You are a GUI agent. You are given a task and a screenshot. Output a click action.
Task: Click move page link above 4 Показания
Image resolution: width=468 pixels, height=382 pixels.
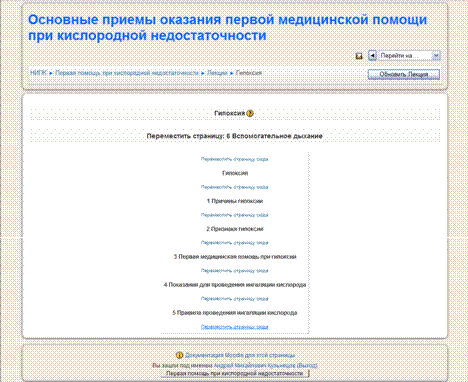click(234, 271)
